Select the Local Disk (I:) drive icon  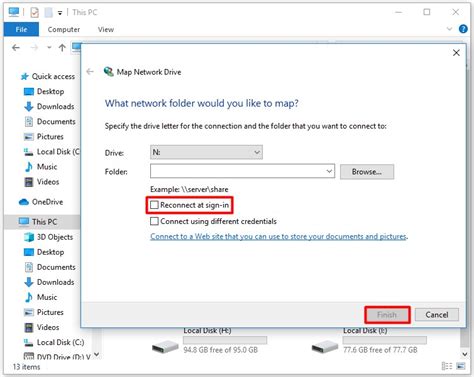tap(325, 347)
